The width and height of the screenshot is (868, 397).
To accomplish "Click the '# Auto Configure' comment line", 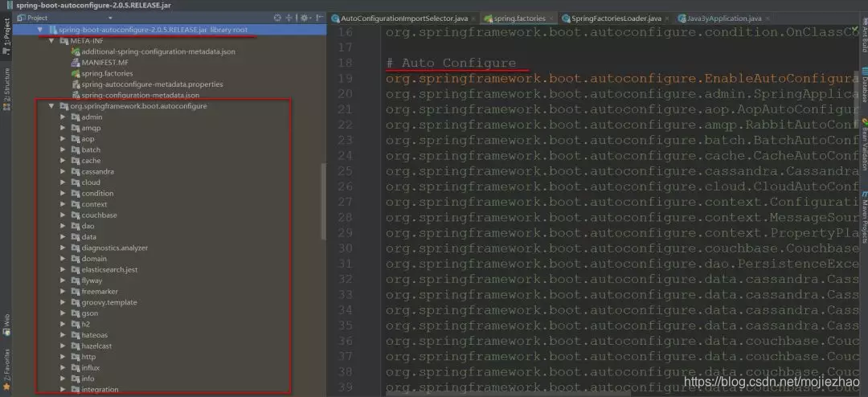I will tap(451, 63).
